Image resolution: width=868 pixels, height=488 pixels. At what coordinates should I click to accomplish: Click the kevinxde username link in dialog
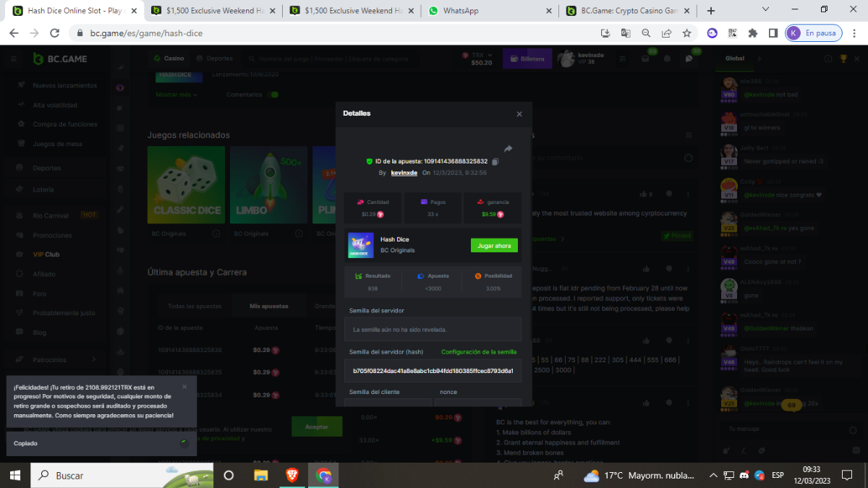click(x=404, y=173)
